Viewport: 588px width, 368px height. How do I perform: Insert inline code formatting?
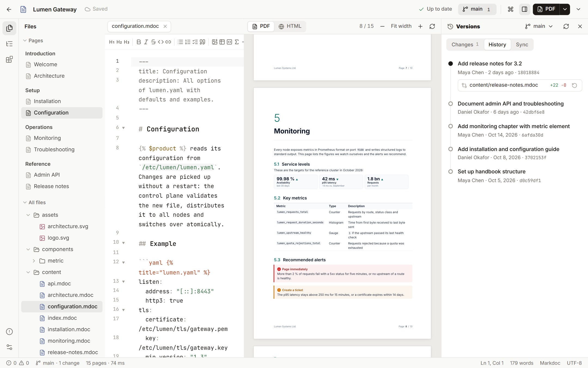(161, 42)
